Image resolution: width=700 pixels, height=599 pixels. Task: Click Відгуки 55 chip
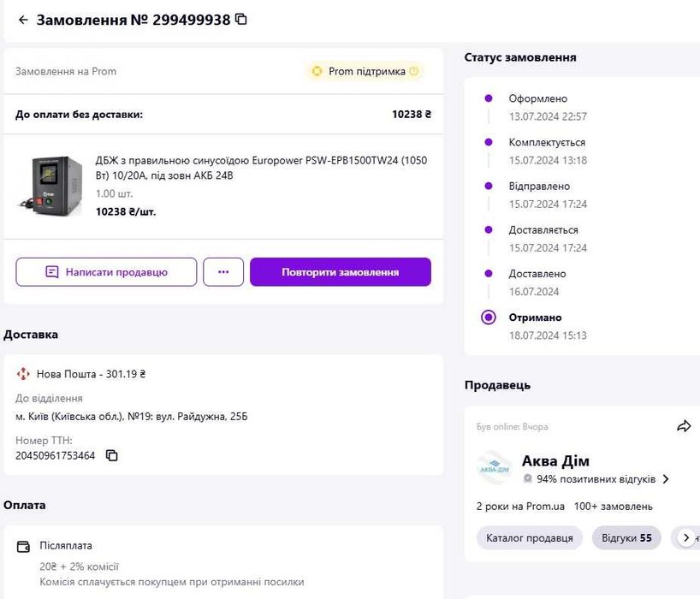pyautogui.click(x=626, y=538)
